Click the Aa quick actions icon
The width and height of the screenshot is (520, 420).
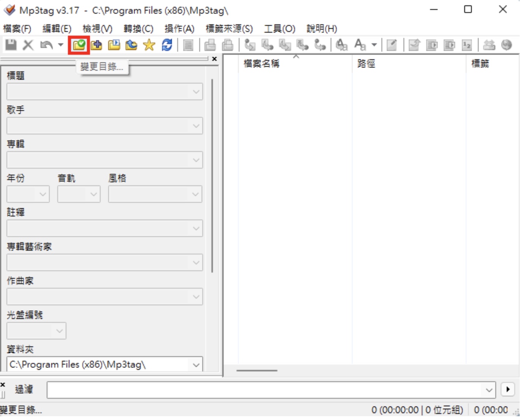(x=359, y=45)
